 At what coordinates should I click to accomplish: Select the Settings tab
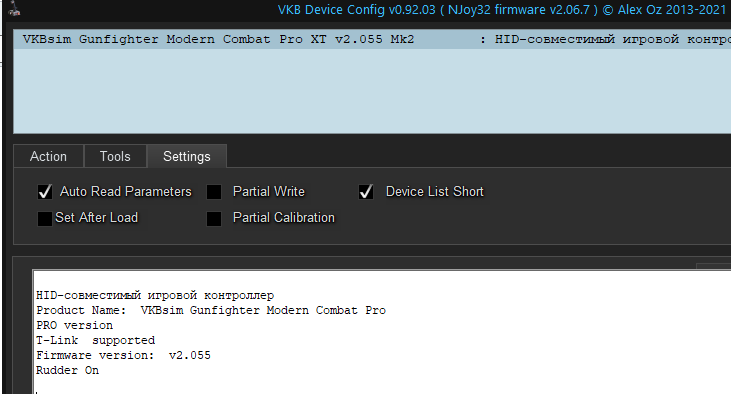[187, 156]
